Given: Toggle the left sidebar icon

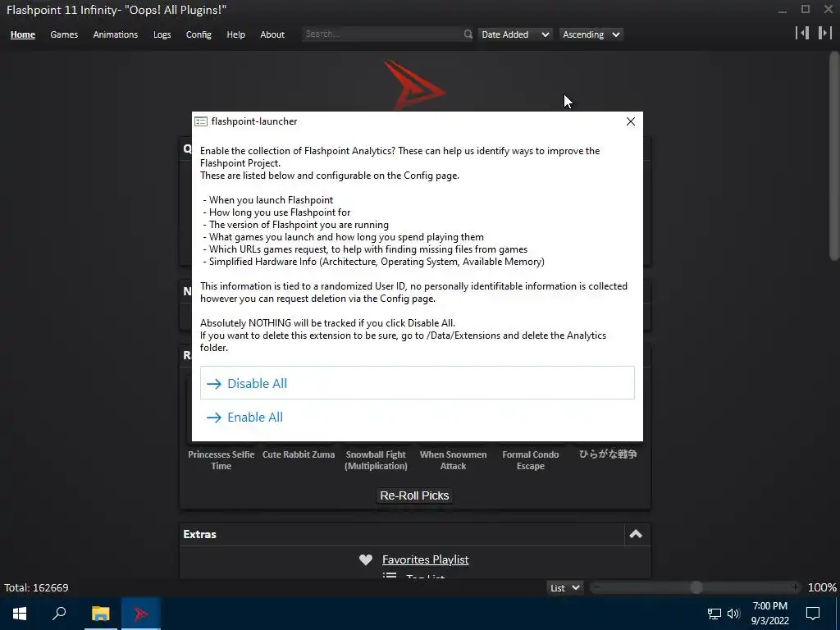Looking at the screenshot, I should (802, 33).
